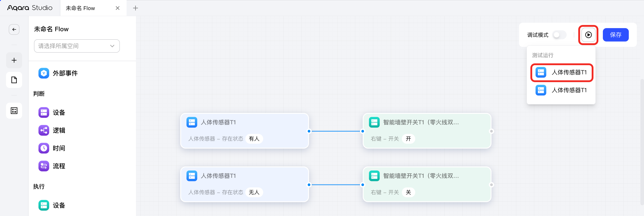Select the 流程 process node icon
644x216 pixels.
pos(44,166)
